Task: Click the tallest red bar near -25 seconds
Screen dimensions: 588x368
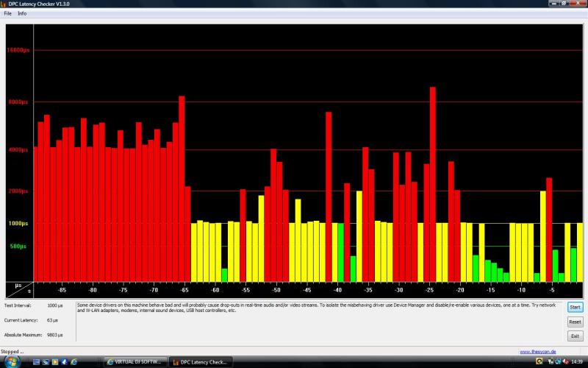Action: tap(433, 184)
